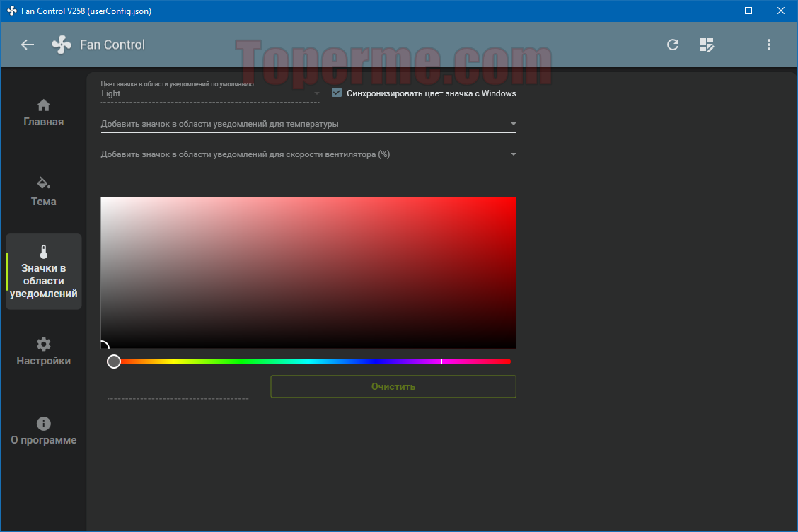
Task: Click the back arrow icon
Action: 28,45
